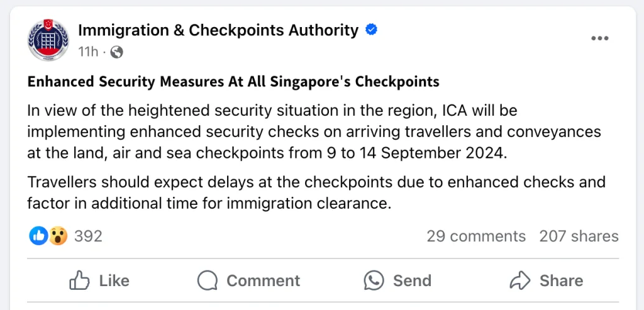The height and width of the screenshot is (310, 644).
Task: Click the 11h post timestamp
Action: coord(88,52)
